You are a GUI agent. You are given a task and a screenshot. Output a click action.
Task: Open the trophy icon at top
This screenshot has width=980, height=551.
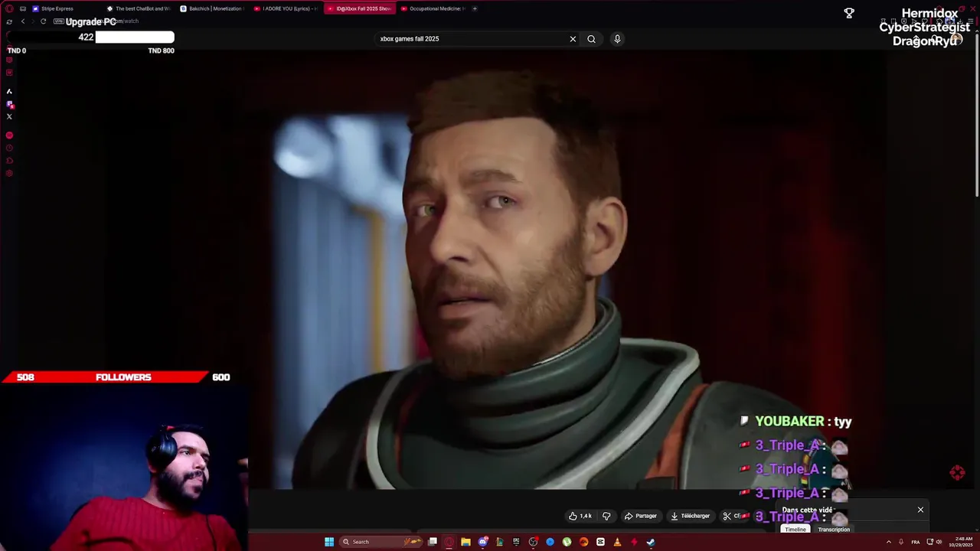coord(849,13)
